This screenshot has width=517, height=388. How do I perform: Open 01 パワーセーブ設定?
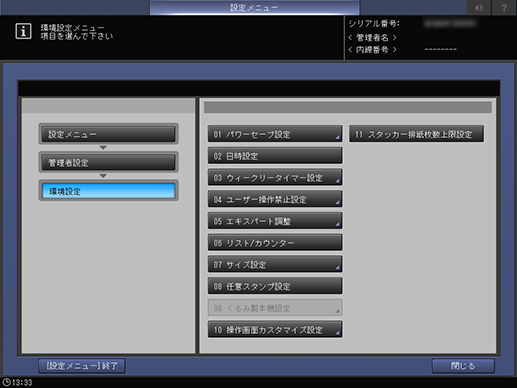pos(275,134)
